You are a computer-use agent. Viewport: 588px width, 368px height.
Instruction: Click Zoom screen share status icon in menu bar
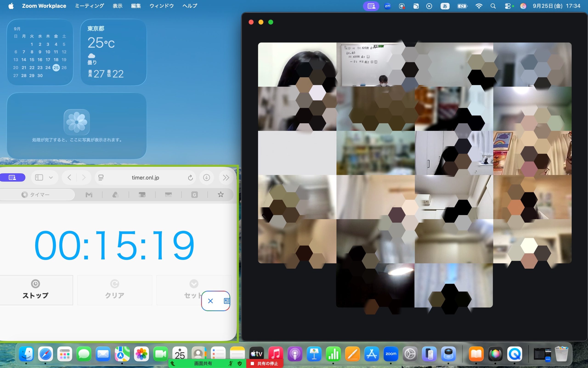tap(371, 6)
